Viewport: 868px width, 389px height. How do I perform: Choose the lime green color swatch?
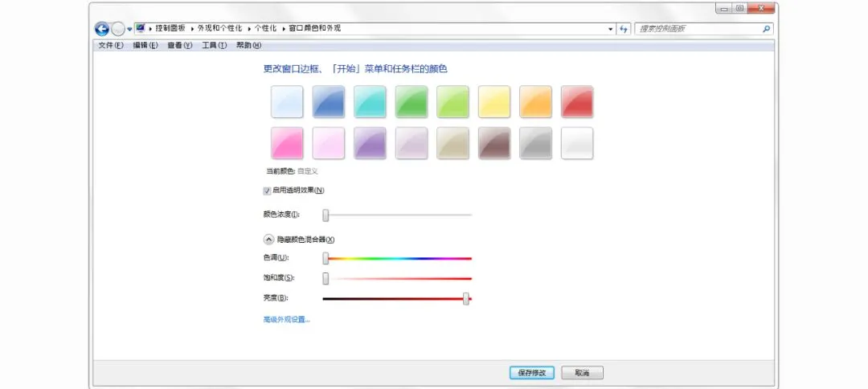pyautogui.click(x=452, y=102)
